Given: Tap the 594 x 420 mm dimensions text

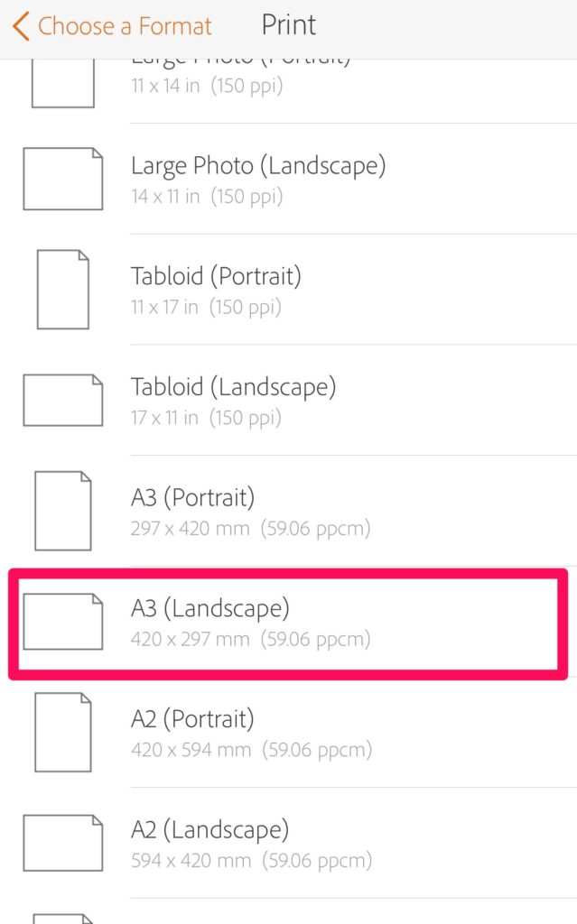Looking at the screenshot, I should click(x=191, y=860).
